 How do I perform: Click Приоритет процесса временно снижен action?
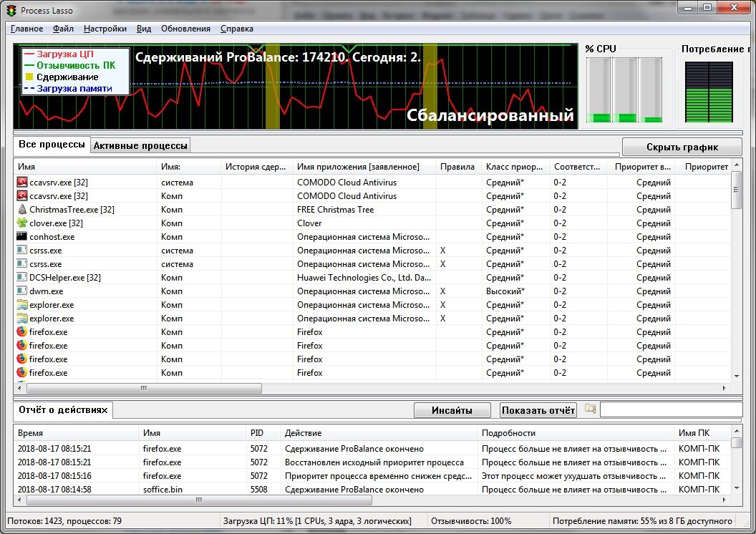click(379, 475)
